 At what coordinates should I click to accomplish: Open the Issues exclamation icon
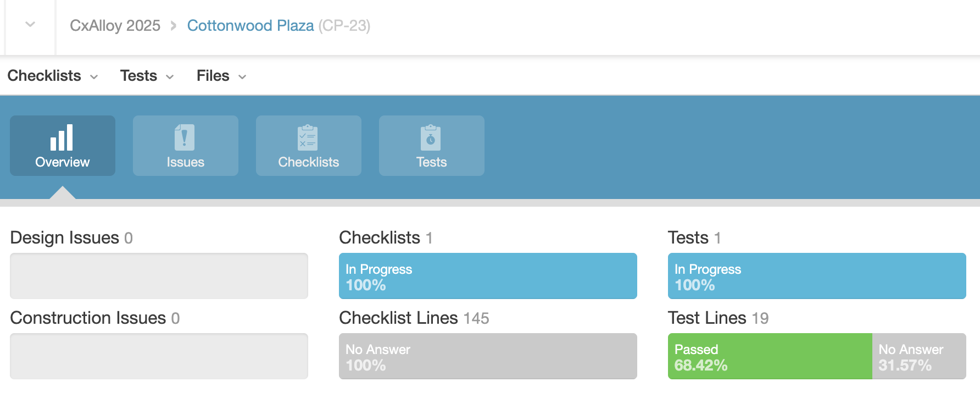(x=185, y=137)
